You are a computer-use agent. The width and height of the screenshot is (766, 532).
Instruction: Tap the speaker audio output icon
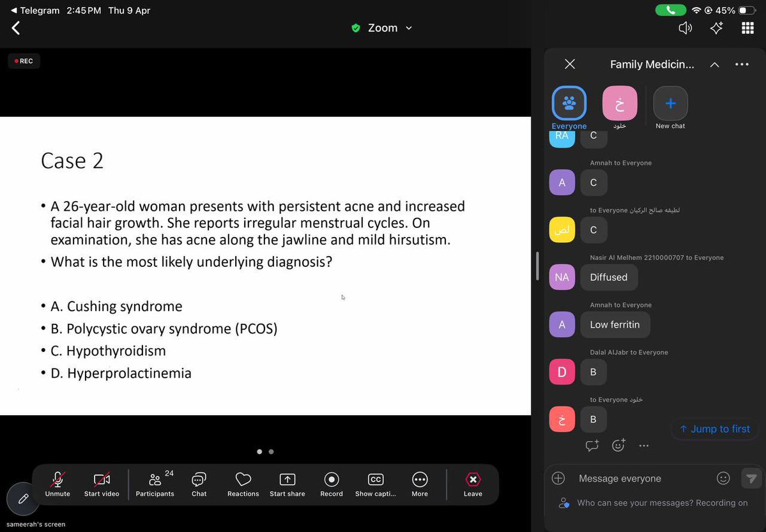click(x=686, y=28)
